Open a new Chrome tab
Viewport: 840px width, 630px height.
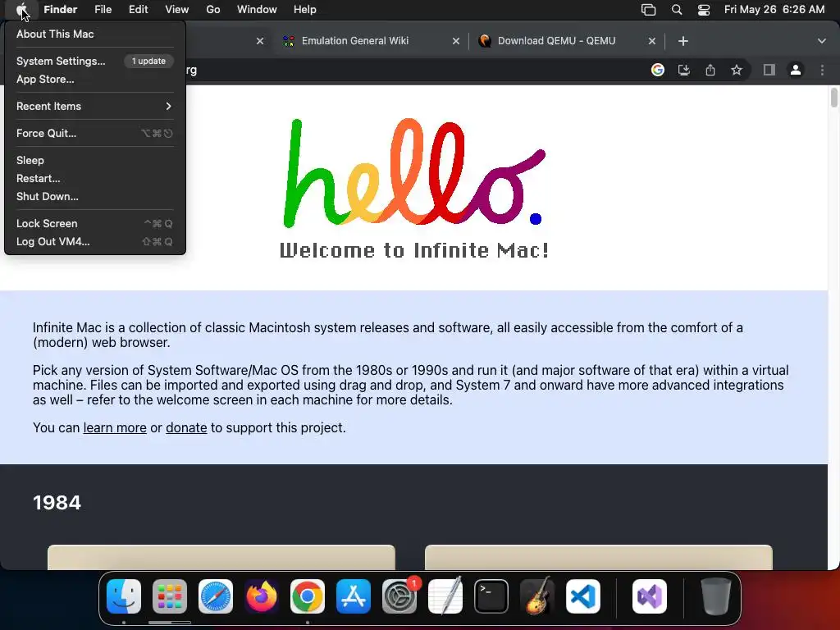[683, 41]
